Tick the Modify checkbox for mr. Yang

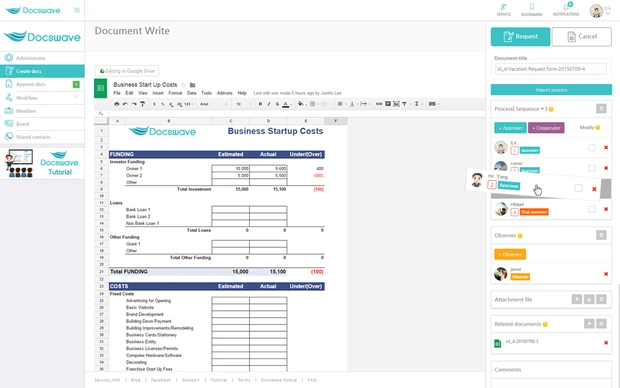[578, 188]
